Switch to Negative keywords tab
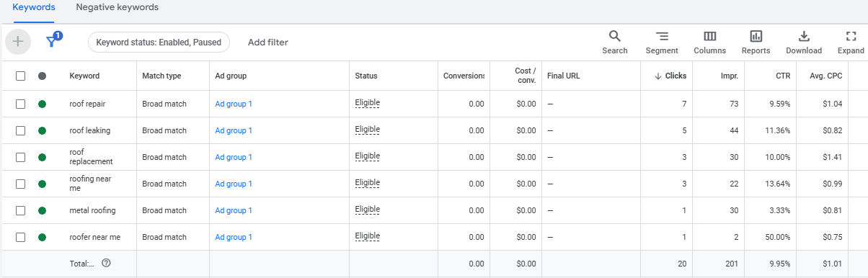Image resolution: width=868 pixels, height=278 pixels. coord(117,7)
